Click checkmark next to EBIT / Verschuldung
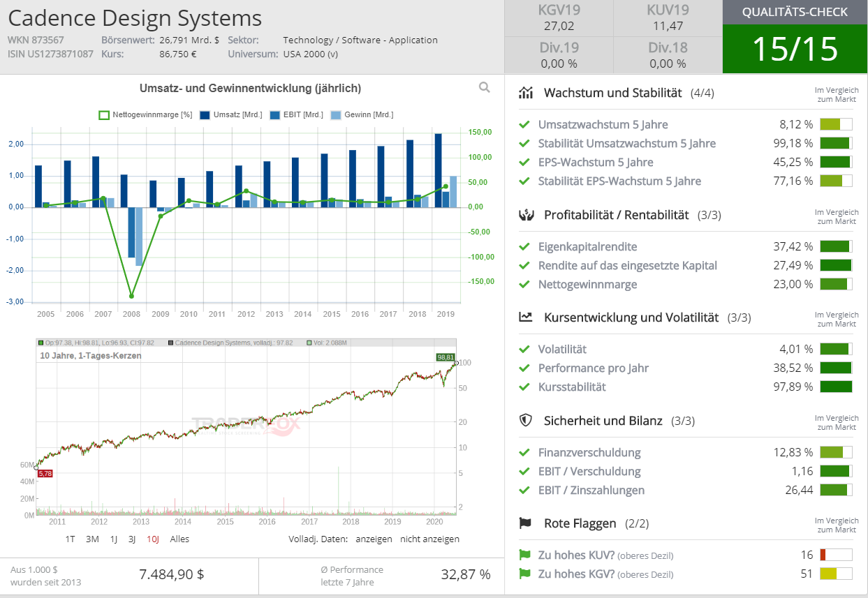Image resolution: width=868 pixels, height=598 pixels. 524,472
